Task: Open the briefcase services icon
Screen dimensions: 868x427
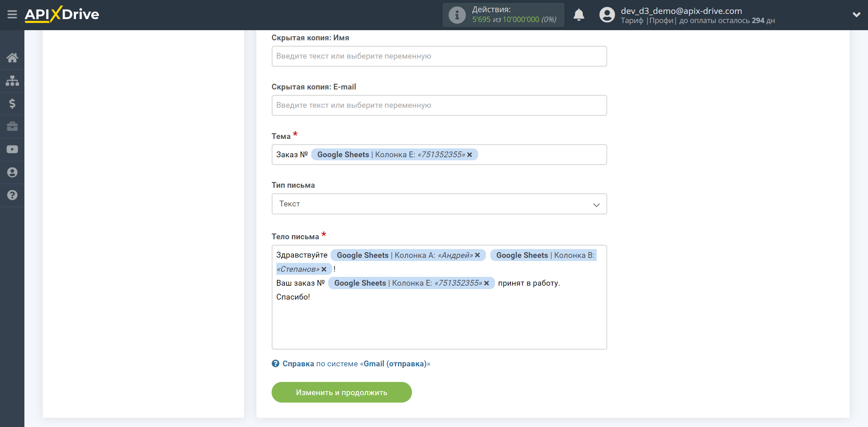Action: pos(12,126)
